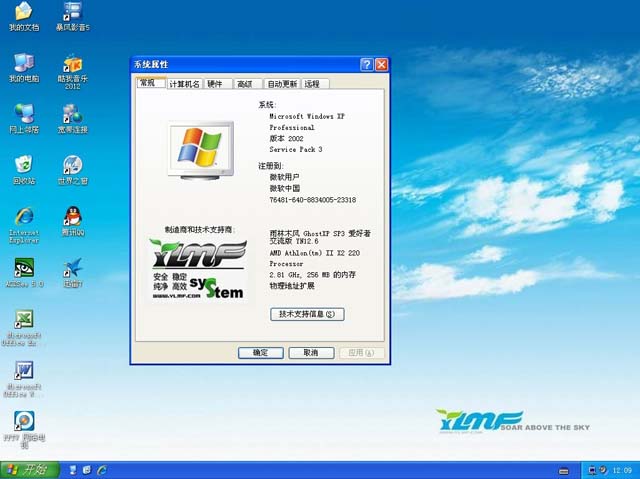Image resolution: width=640 pixels, height=479 pixels.
Task: Open the 开始 Start menu
Action: pyautogui.click(x=28, y=469)
